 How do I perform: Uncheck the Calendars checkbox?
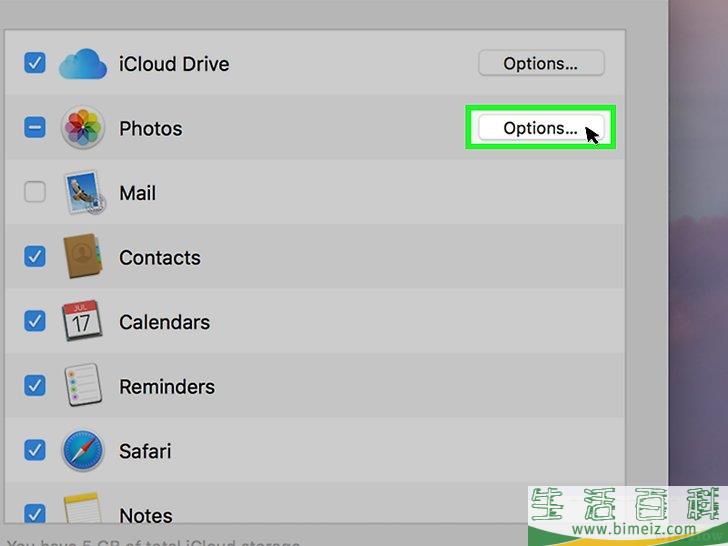pos(35,321)
